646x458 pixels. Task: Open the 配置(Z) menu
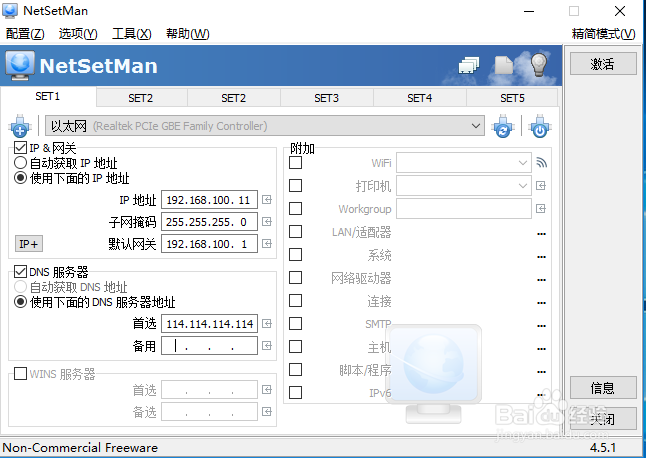[x=26, y=34]
